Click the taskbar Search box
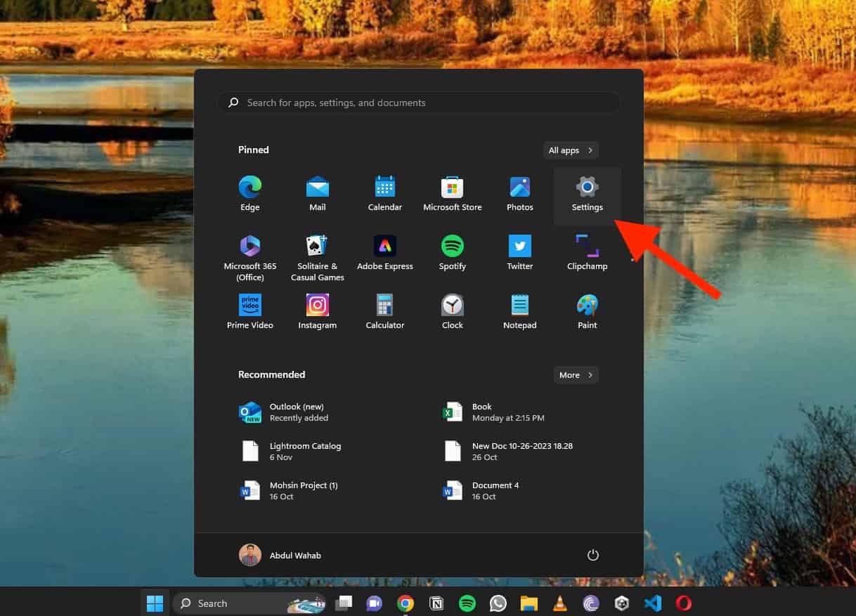This screenshot has height=616, width=856. coord(250,603)
